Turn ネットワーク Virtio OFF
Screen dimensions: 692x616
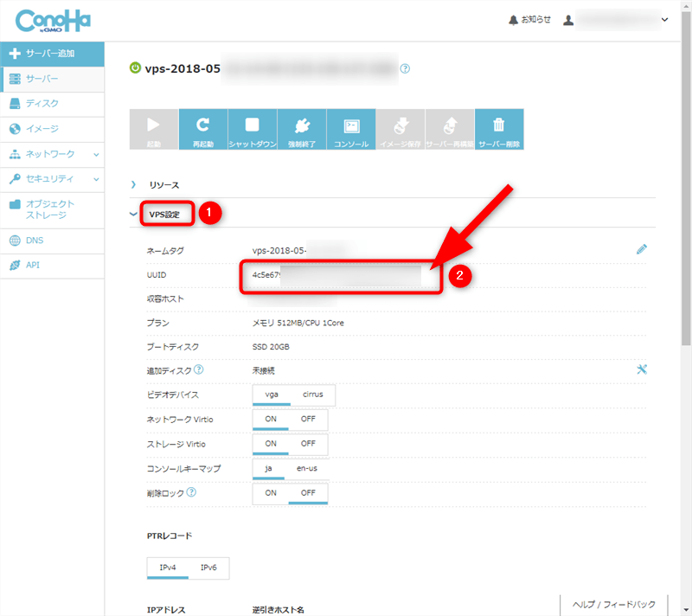(x=308, y=420)
